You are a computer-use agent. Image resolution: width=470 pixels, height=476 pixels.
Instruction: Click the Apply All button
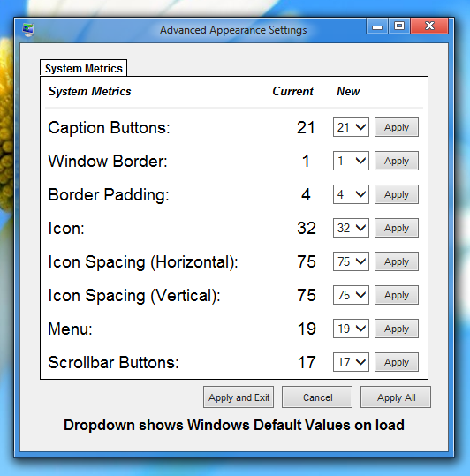point(396,397)
